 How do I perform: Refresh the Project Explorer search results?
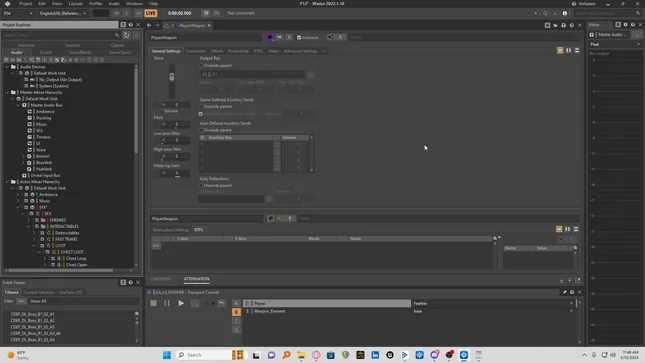pos(126,35)
